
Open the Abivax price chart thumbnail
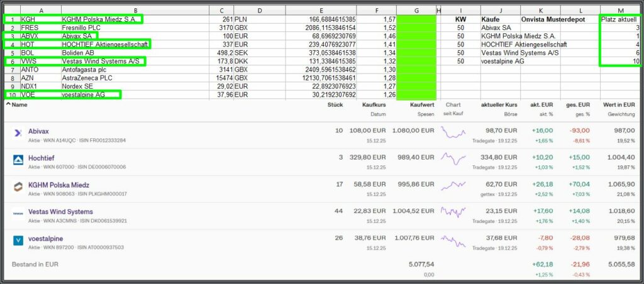(453, 133)
